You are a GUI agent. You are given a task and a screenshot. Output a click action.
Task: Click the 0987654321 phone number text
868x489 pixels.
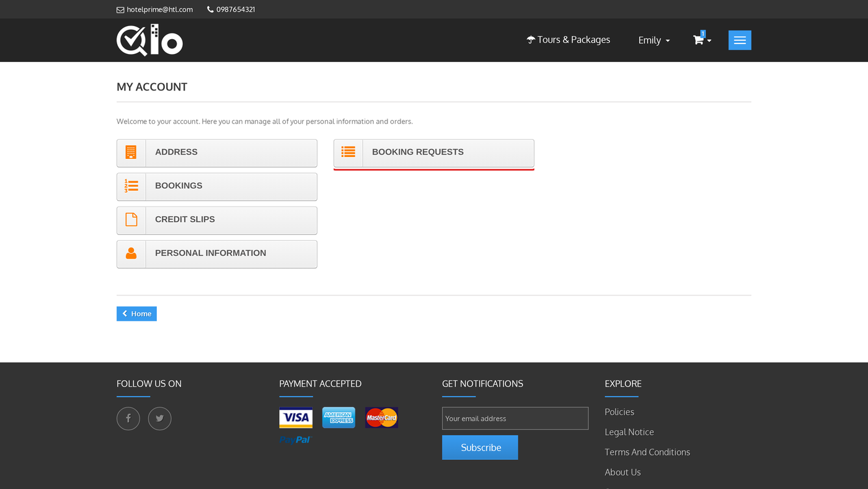[236, 9]
